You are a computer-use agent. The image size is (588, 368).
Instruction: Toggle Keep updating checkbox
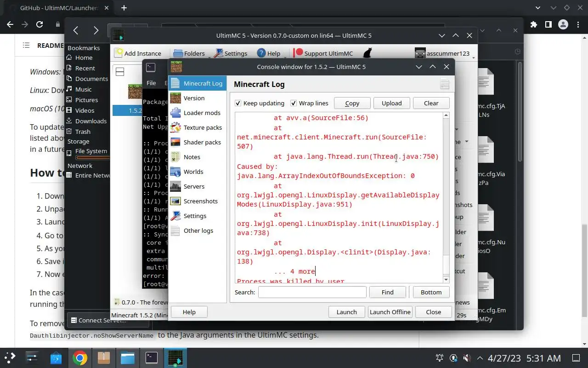click(x=260, y=103)
